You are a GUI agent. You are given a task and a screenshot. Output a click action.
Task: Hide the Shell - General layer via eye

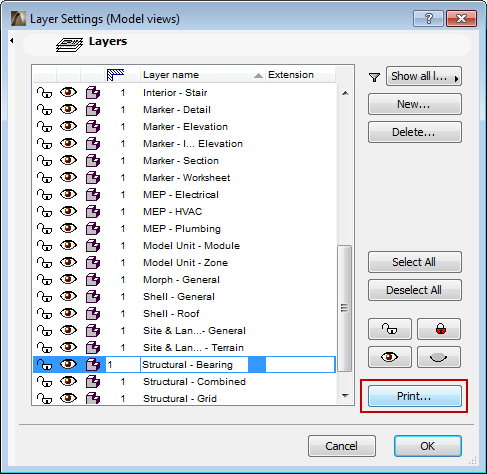68,296
